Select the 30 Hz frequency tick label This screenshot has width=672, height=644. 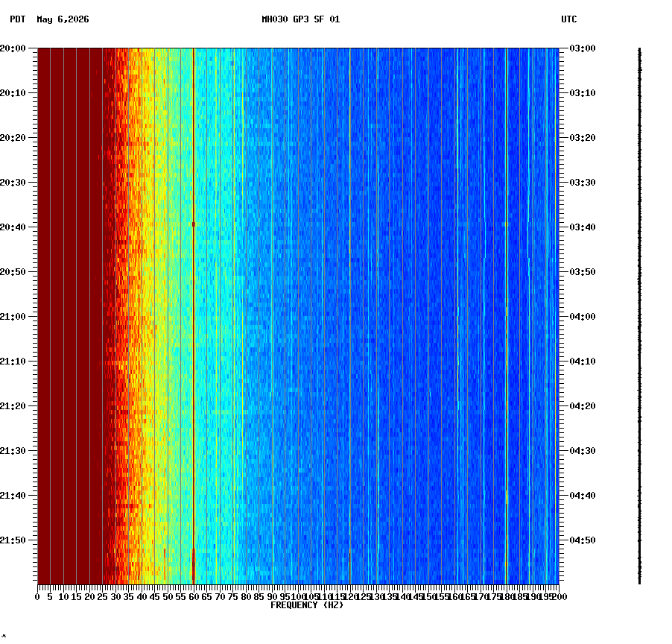click(115, 597)
